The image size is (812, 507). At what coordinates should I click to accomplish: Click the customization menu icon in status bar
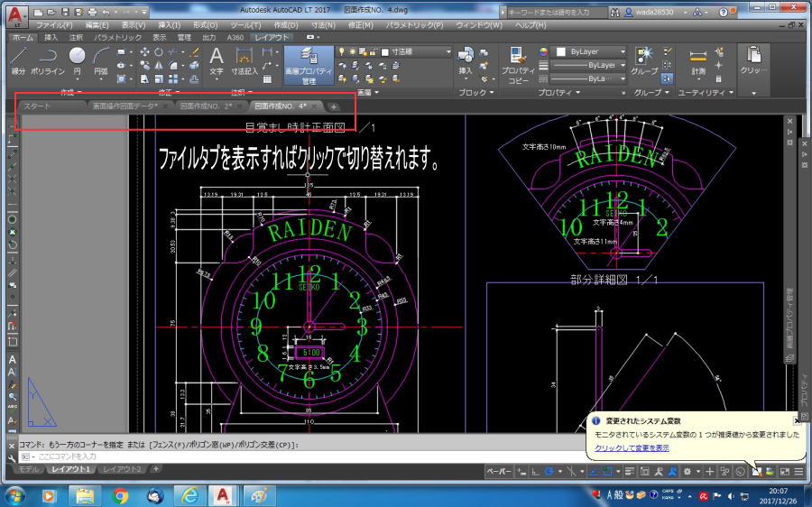798,471
